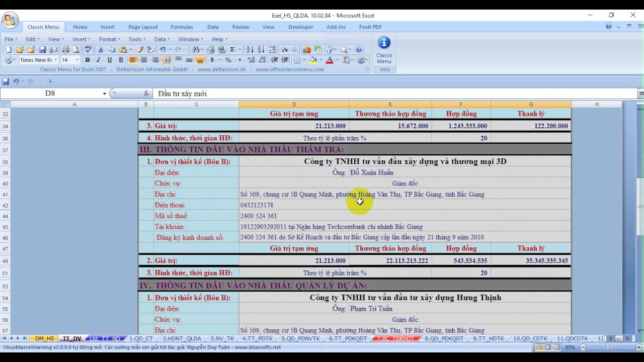The image size is (644, 362).
Task: Open the font size dropdown showing 14
Action: [77, 60]
